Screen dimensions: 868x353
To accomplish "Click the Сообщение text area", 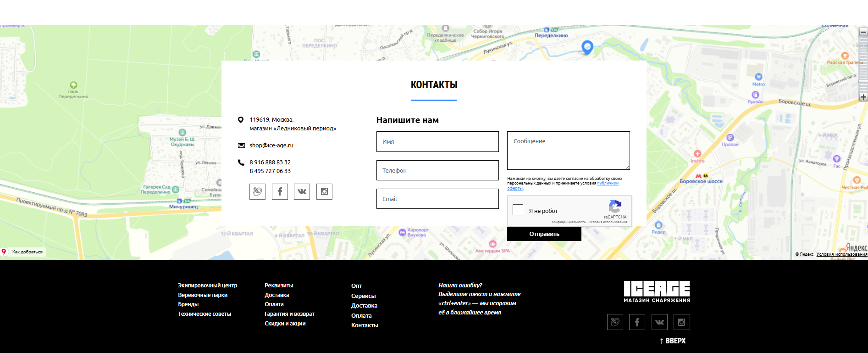I will (x=569, y=151).
